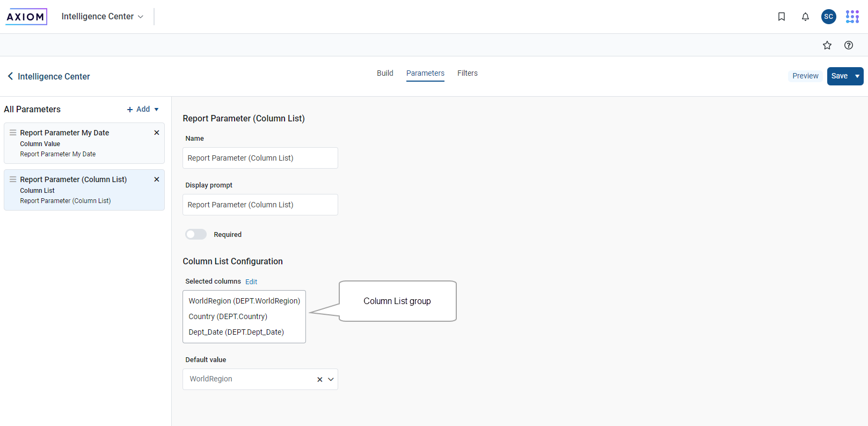The image size is (868, 426).
Task: Delete Report Parameter (Column List) with X
Action: (x=157, y=179)
